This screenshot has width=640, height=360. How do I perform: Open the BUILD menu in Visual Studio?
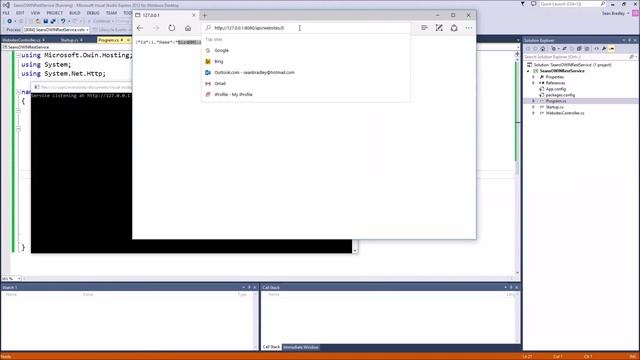74,13
